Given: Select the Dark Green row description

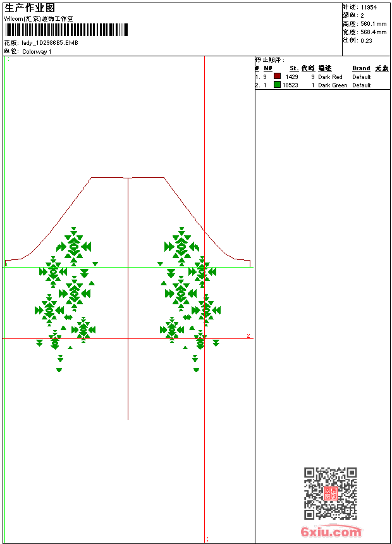Looking at the screenshot, I should click(x=333, y=85).
